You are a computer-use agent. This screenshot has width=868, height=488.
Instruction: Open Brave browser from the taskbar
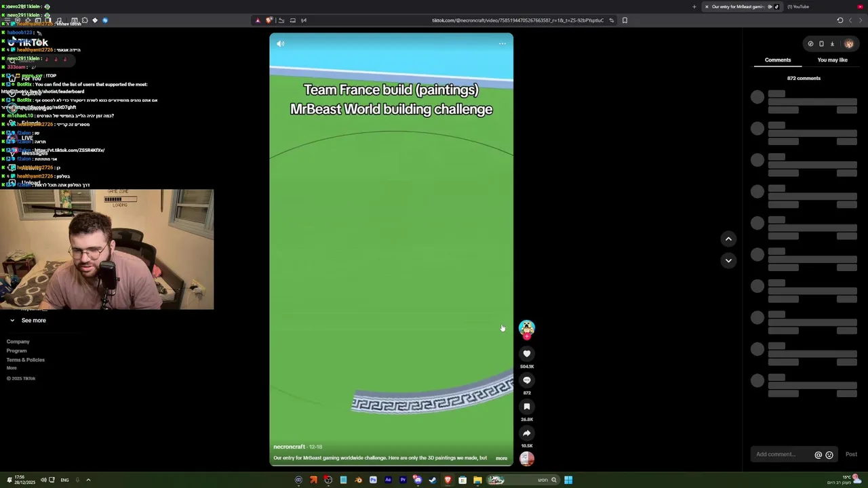point(448,480)
